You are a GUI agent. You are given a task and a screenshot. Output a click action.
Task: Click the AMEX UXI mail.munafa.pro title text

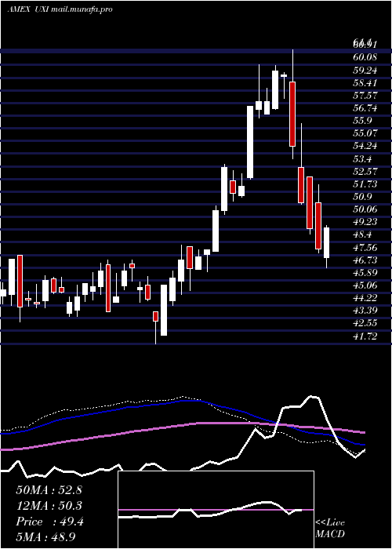[x=60, y=9]
